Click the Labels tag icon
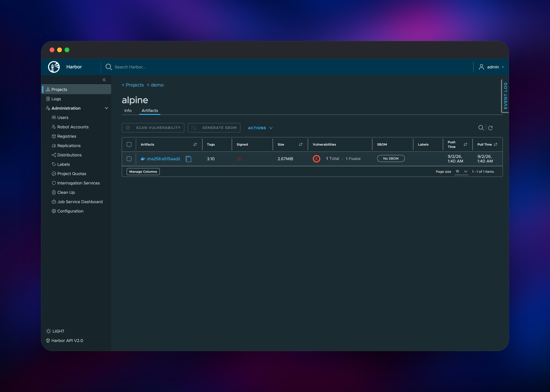This screenshot has height=392, width=550. tap(54, 164)
